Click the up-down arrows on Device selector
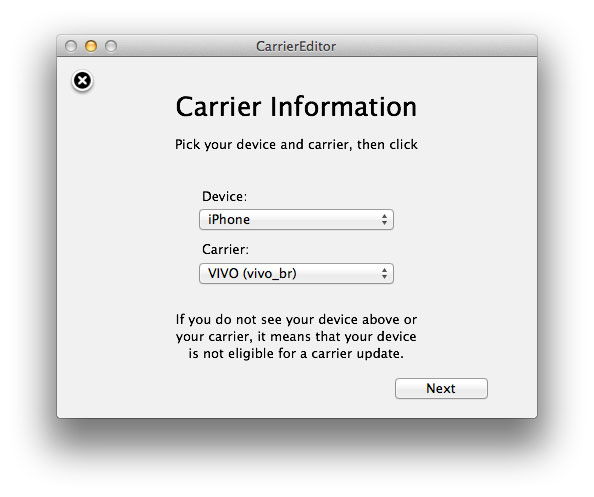The image size is (594, 497). pos(385,220)
